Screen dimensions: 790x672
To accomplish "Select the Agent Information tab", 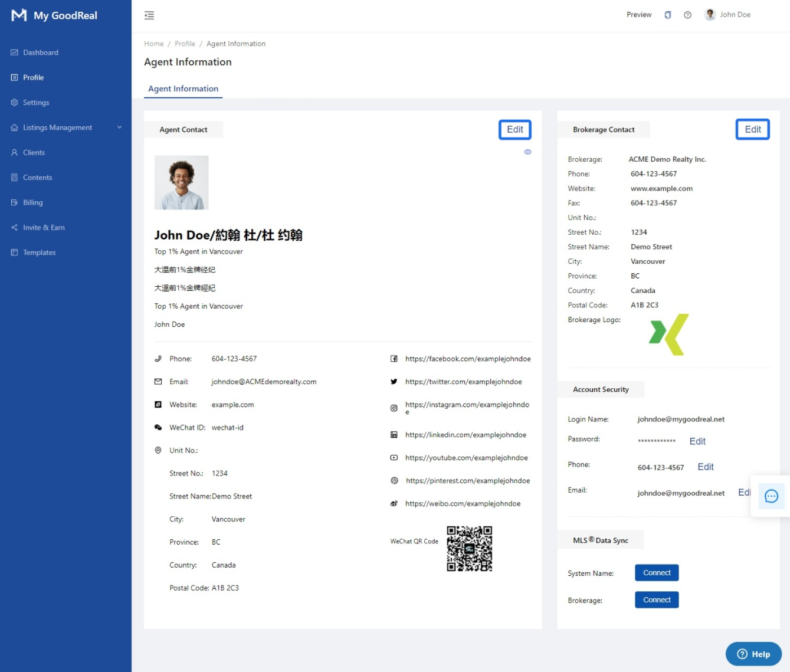I will (x=183, y=88).
